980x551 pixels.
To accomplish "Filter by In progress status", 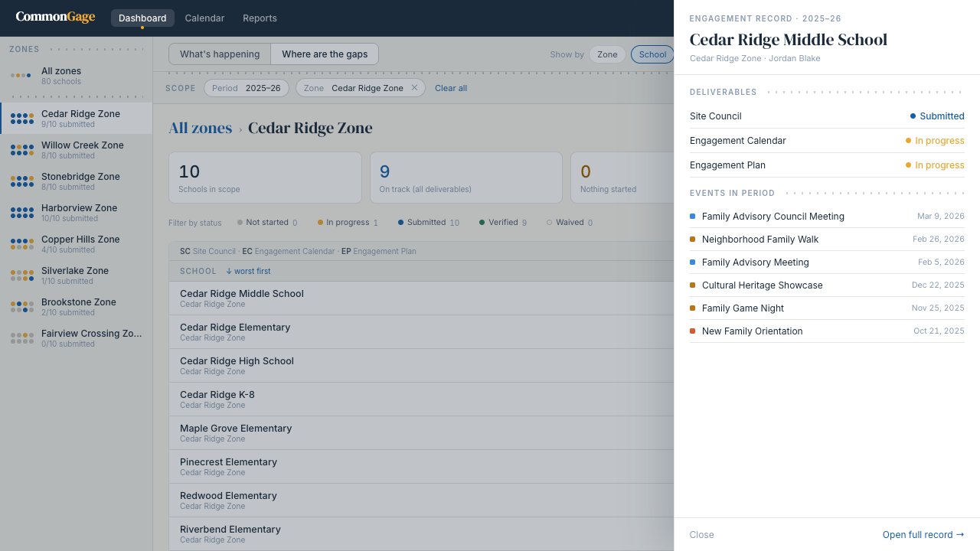I will click(348, 223).
